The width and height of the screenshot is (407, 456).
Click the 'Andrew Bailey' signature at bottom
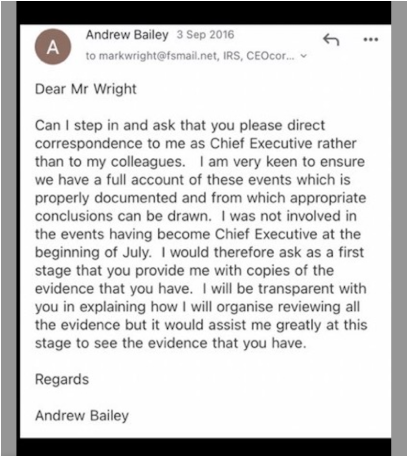pyautogui.click(x=82, y=416)
